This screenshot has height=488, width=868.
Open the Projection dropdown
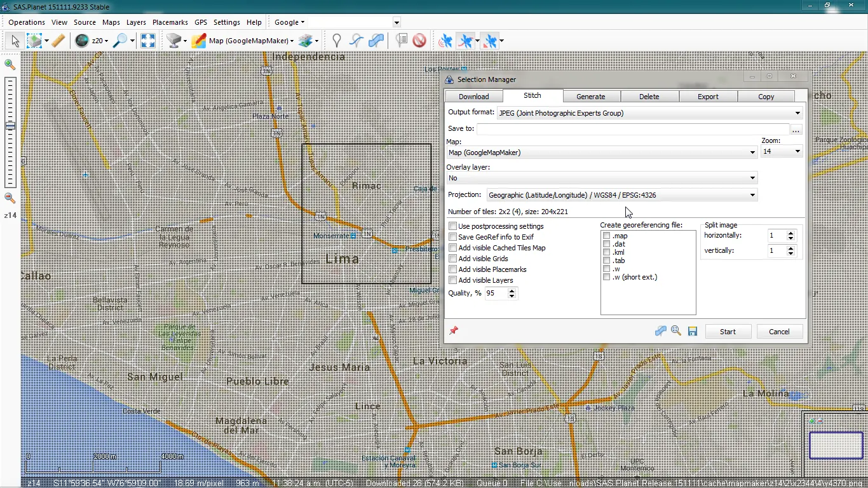[x=752, y=195]
